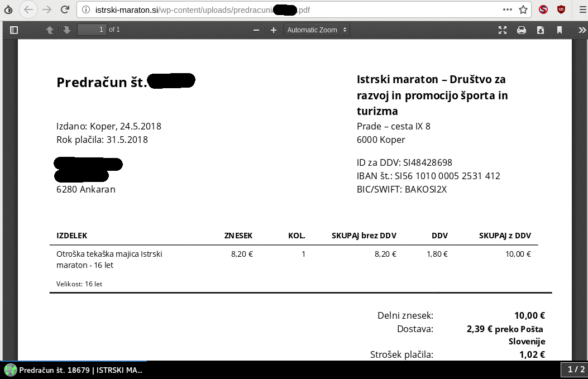This screenshot has width=588, height=379.
Task: Click the 'Velikost: 16 let' text
Action: [x=79, y=284]
